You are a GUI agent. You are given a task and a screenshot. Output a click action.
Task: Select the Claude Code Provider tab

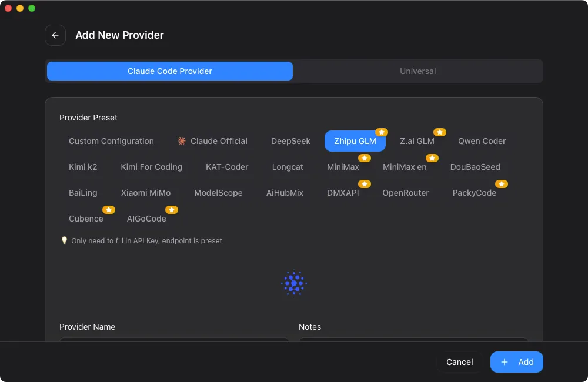[x=169, y=71]
